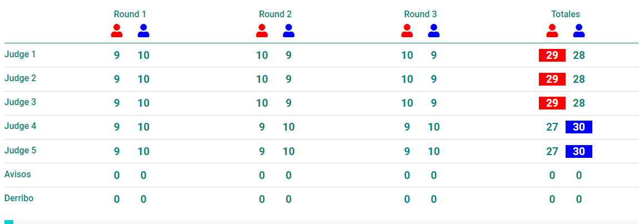Image resolution: width=644 pixels, height=224 pixels.
Task: Click the blue fighter icon under Round 2
Action: tap(289, 31)
